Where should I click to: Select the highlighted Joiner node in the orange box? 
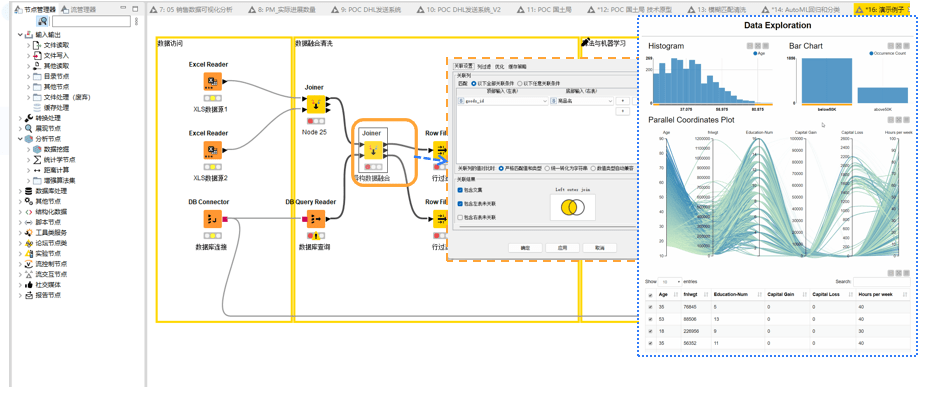pyautogui.click(x=374, y=151)
